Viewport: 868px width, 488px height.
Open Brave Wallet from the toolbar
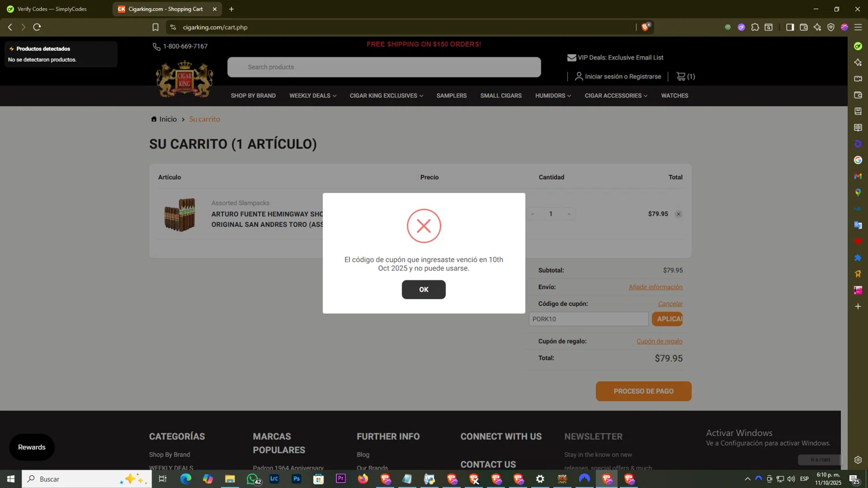(804, 27)
